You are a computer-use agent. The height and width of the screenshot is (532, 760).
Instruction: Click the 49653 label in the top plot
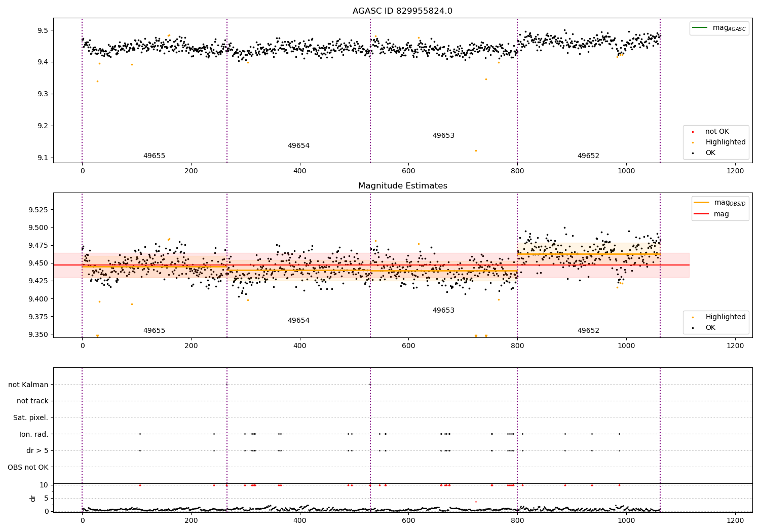(x=443, y=136)
